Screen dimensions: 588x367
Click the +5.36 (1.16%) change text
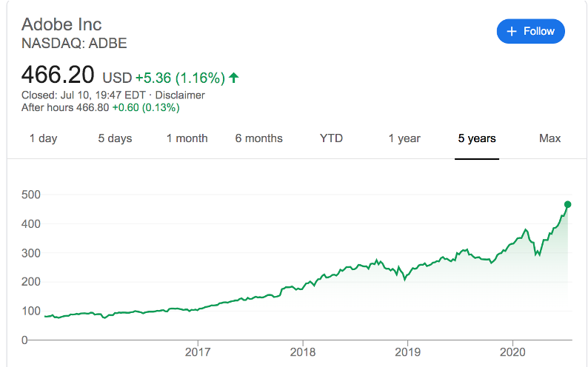pos(180,78)
